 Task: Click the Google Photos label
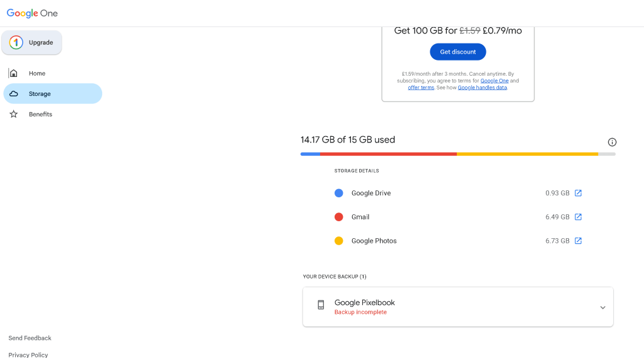click(x=374, y=241)
